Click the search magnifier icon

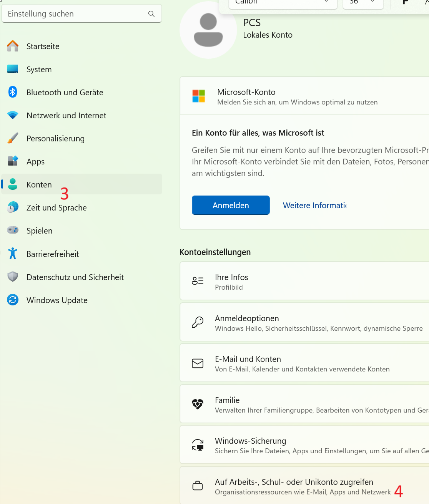151,14
